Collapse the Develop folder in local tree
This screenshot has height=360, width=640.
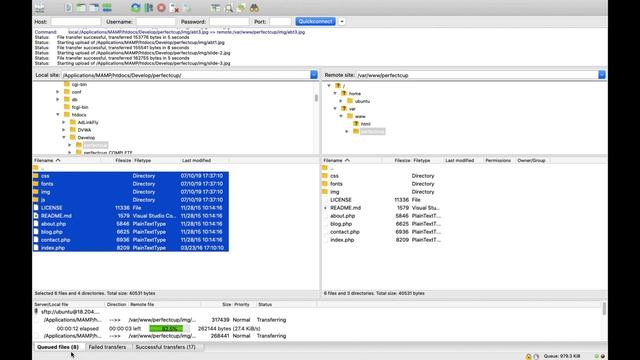tap(64, 138)
